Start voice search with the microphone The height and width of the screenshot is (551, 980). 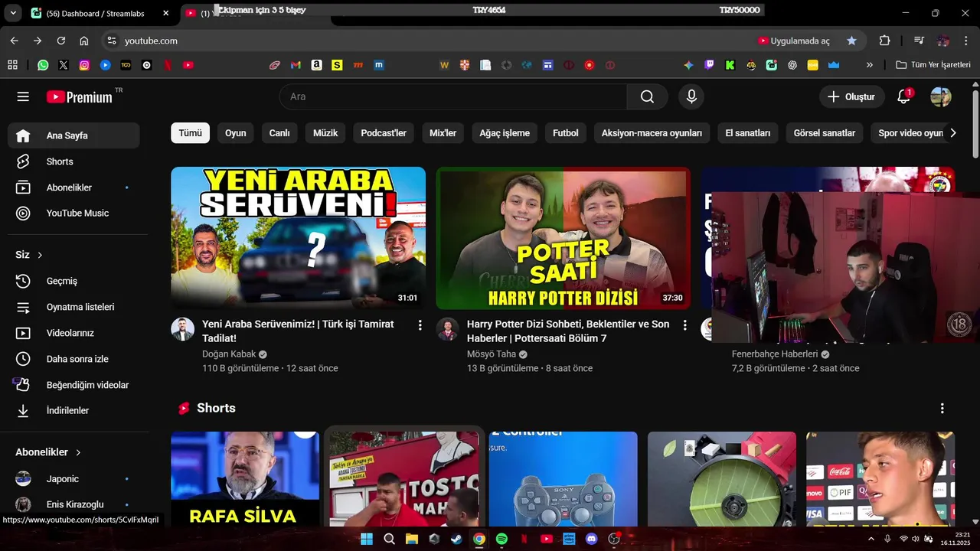[691, 96]
